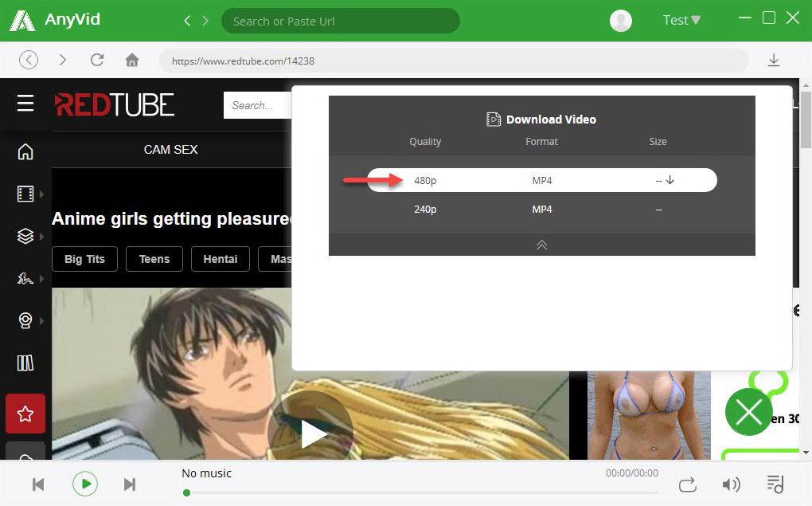
Task: Click the red star premium icon
Action: point(25,414)
